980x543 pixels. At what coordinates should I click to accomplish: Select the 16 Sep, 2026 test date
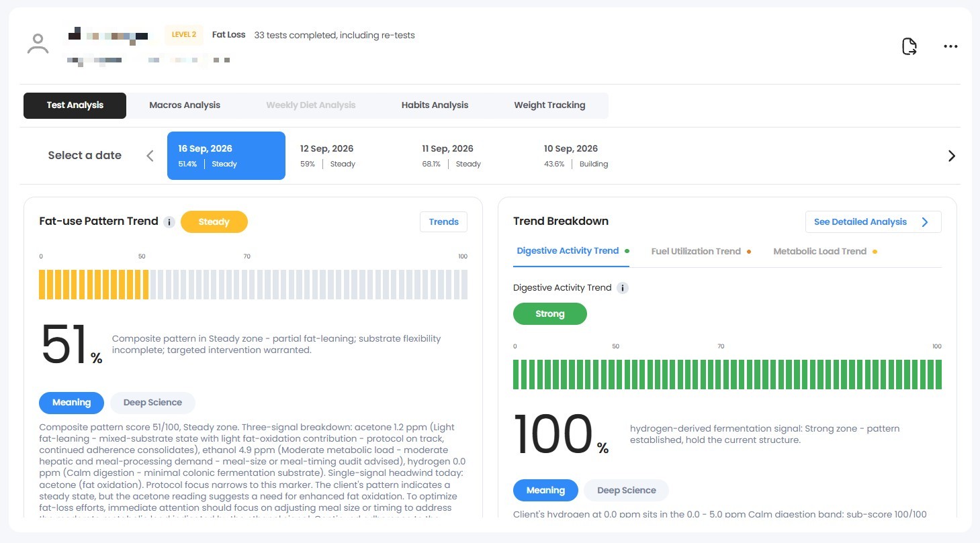pyautogui.click(x=226, y=156)
